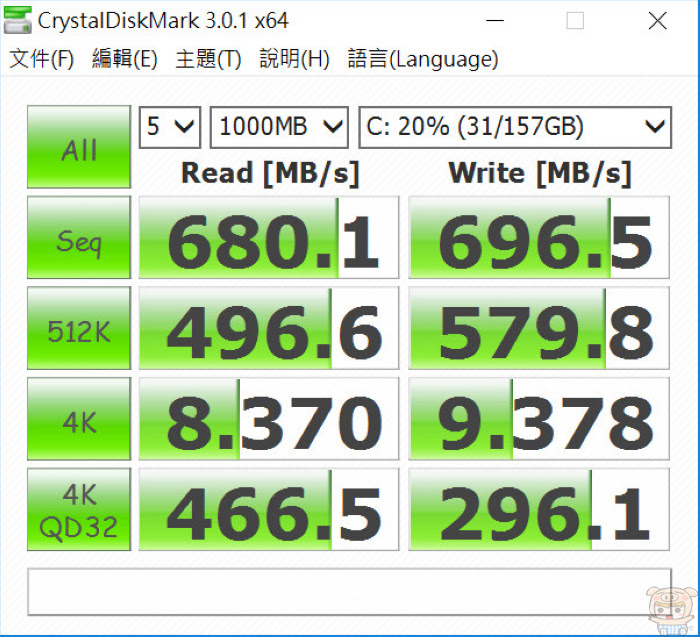Click the CrystalDiskMark app icon in title bar
The height and width of the screenshot is (637, 700).
coord(18,21)
